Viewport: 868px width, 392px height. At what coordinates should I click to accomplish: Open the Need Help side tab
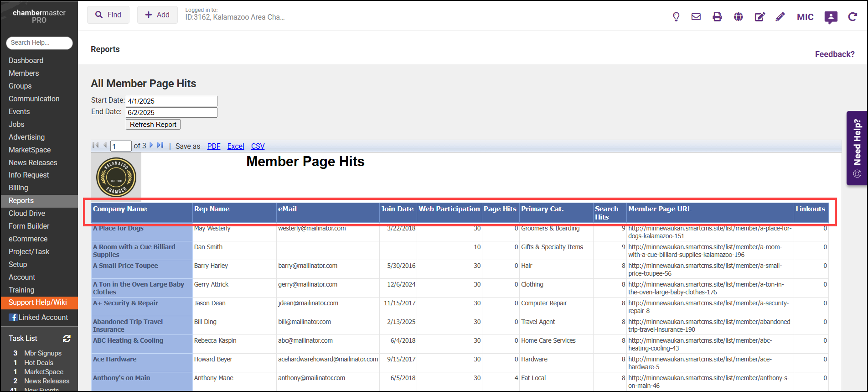click(x=857, y=148)
